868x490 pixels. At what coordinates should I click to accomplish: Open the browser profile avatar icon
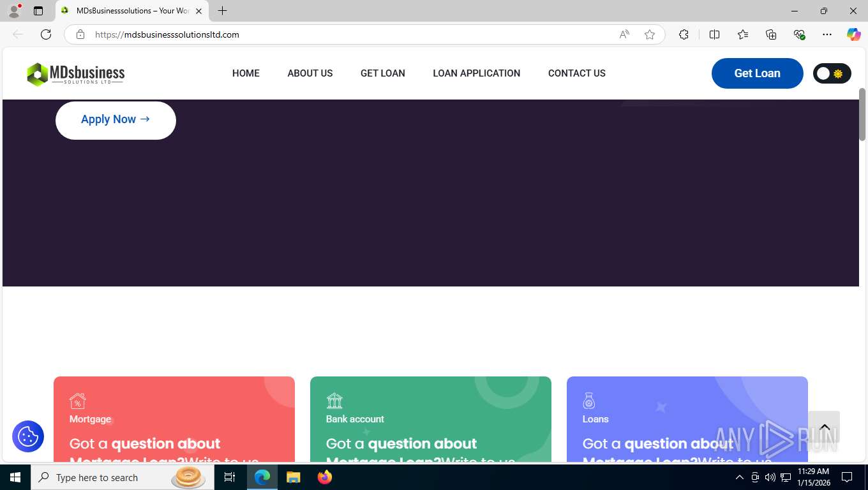(14, 11)
